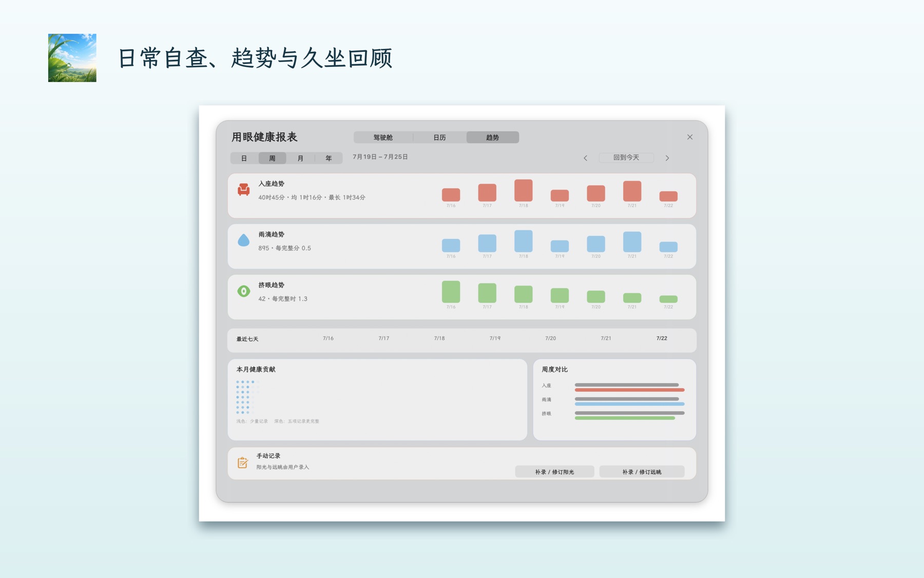Click 7/22 in the 最近七天 row
This screenshot has height=578, width=924.
pos(662,339)
